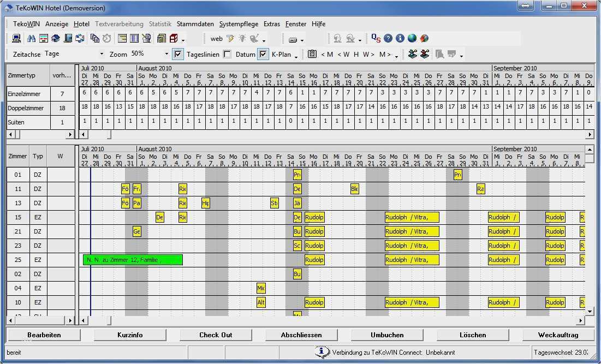Viewport: 601px width, 364px height.
Task: Open the Zoom 50% dropdown
Action: tap(166, 54)
